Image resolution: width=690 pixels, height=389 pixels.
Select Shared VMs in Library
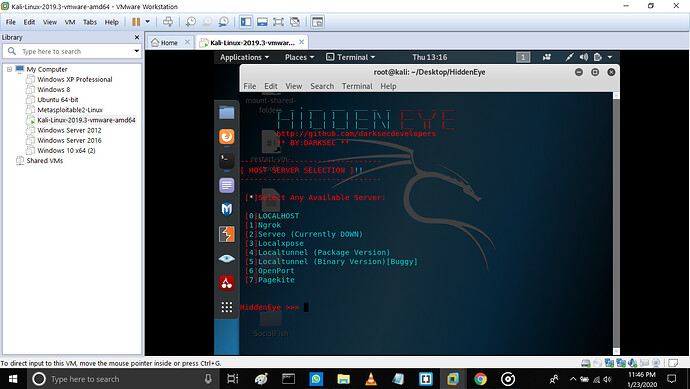coord(44,161)
